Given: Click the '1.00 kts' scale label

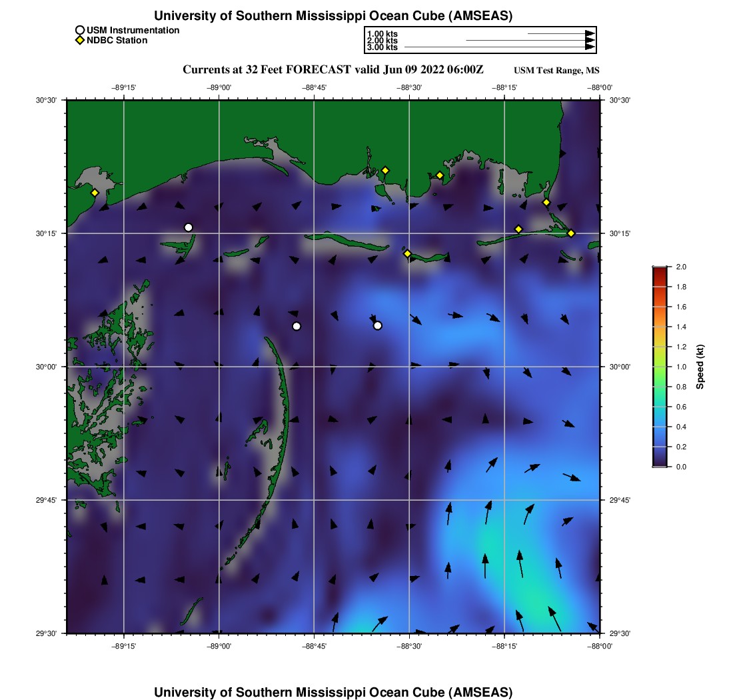Looking at the screenshot, I should [x=382, y=34].
